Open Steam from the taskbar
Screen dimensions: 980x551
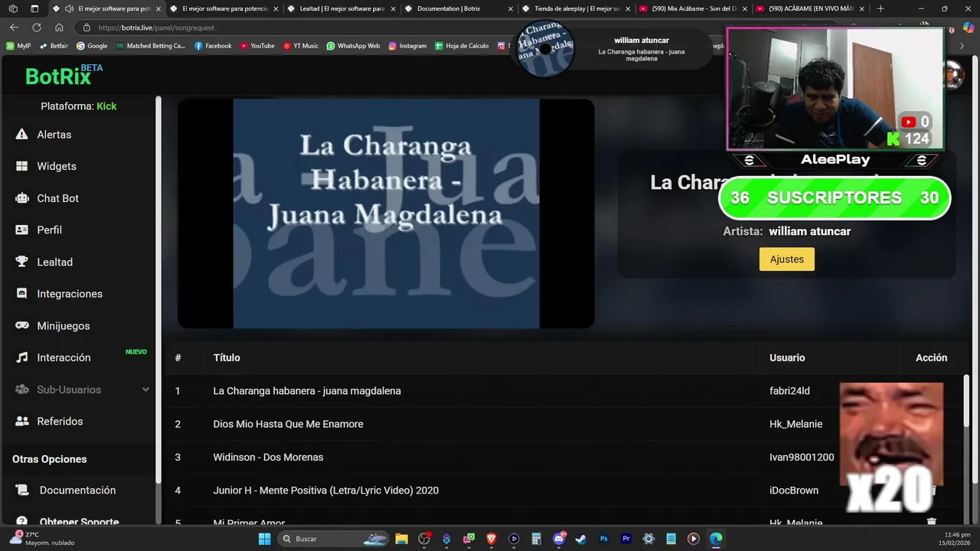click(x=581, y=539)
